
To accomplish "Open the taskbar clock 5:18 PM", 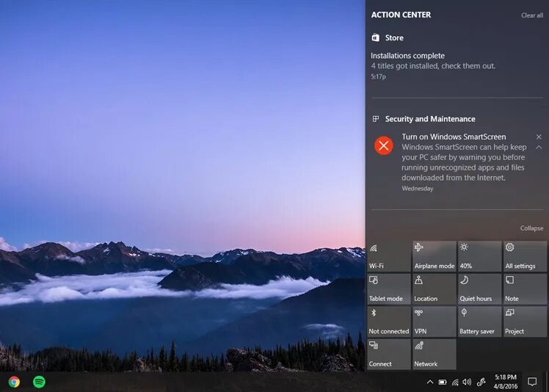I will (x=505, y=382).
